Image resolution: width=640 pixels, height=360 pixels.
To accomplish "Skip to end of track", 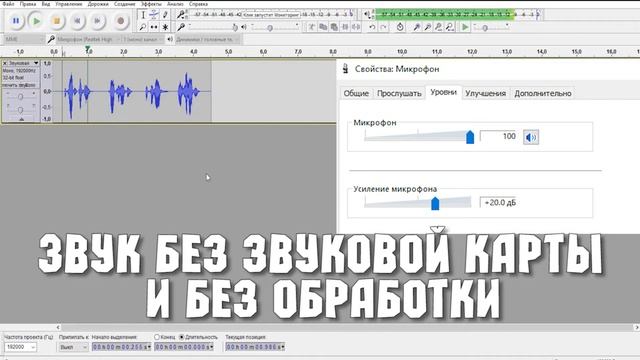I will click(98, 21).
